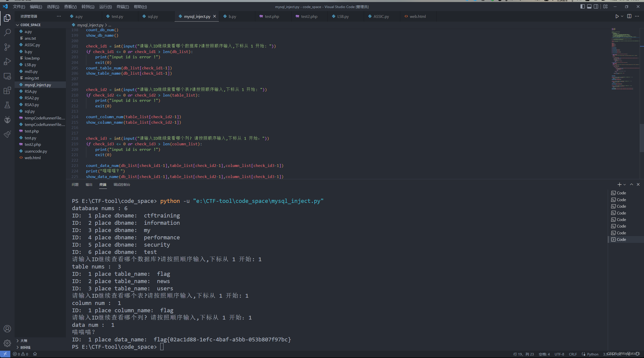Switch to the 问题 problems panel tab

pyautogui.click(x=75, y=185)
